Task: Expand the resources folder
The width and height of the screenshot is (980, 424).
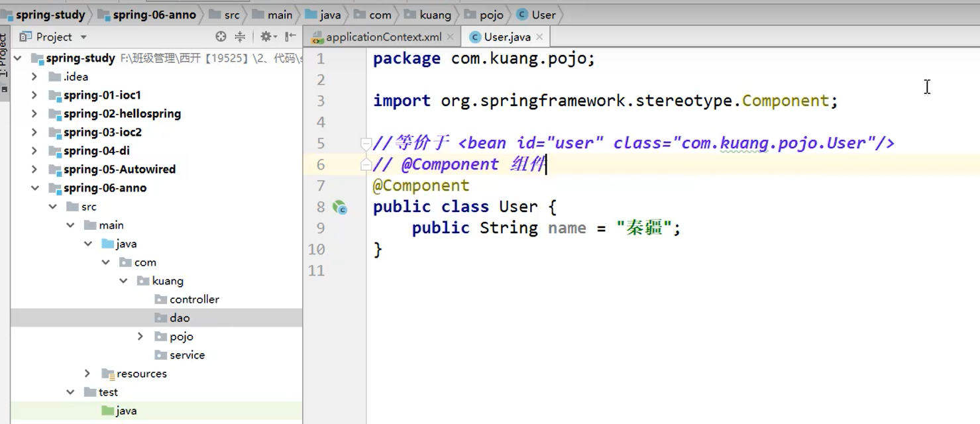Action: click(87, 374)
